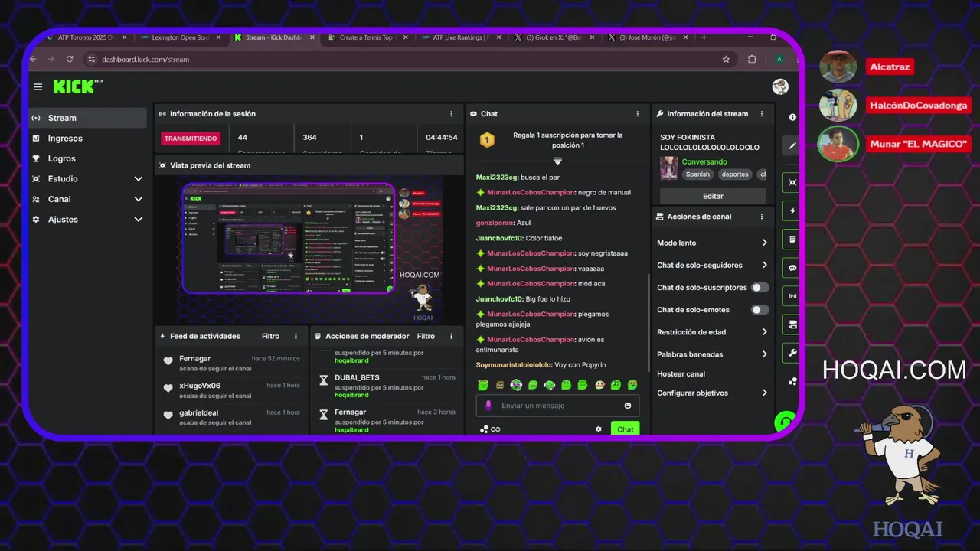
Task: Reload the dashboard page
Action: (70, 59)
